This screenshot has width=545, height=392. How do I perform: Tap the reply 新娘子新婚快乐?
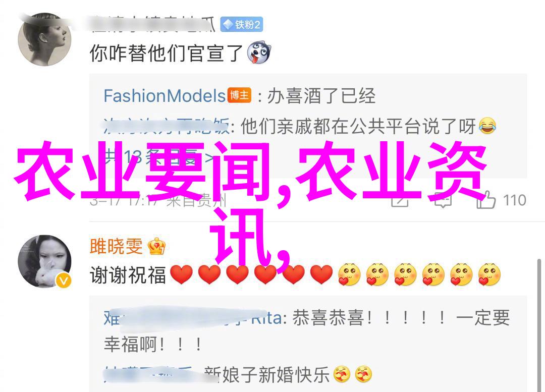[x=267, y=375]
